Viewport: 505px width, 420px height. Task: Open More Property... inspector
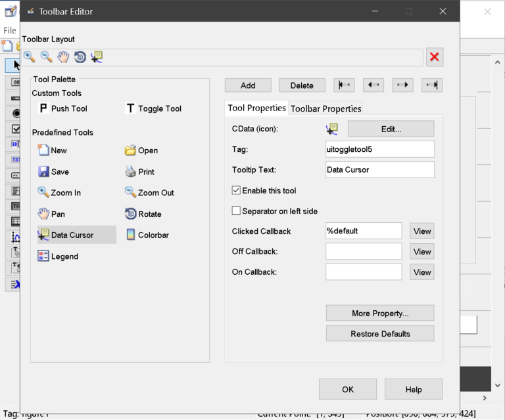coord(380,313)
